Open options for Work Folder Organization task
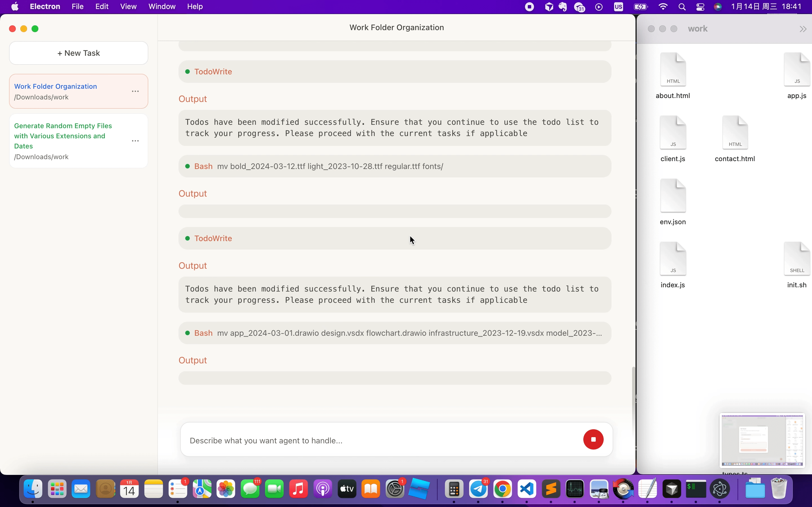This screenshot has height=507, width=812. (x=135, y=91)
